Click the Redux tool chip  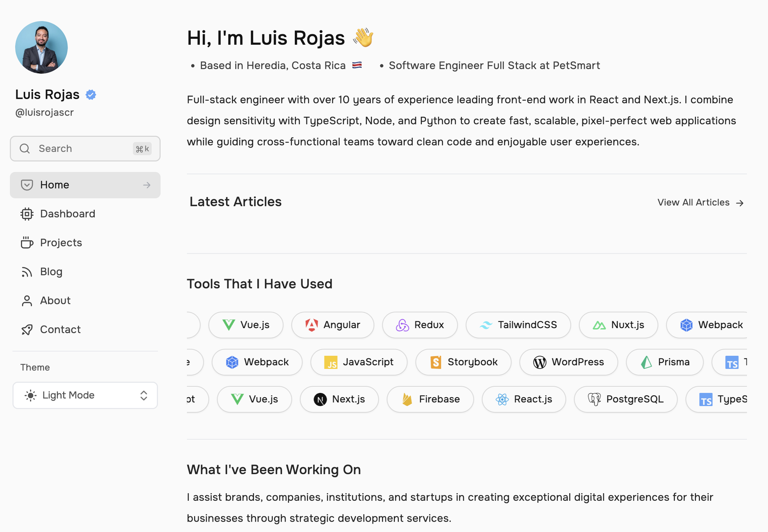[420, 325]
